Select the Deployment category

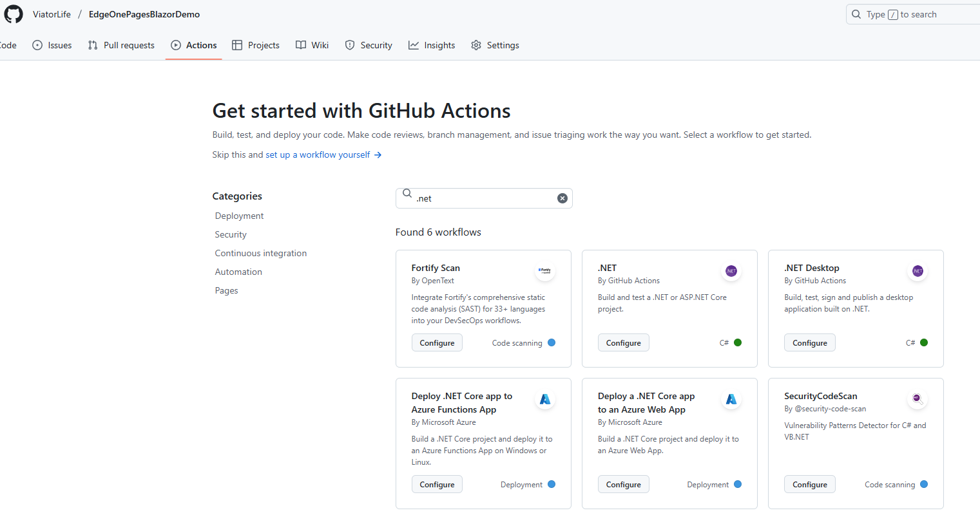coord(239,216)
